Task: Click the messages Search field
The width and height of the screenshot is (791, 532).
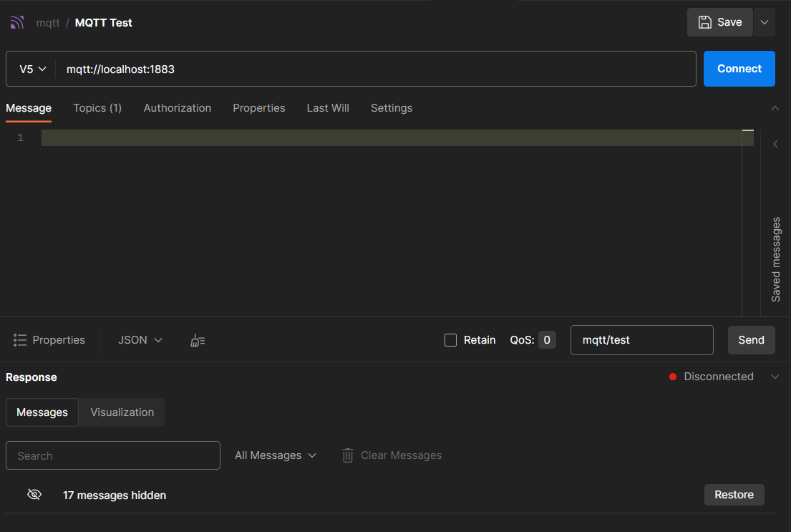Action: (x=113, y=455)
